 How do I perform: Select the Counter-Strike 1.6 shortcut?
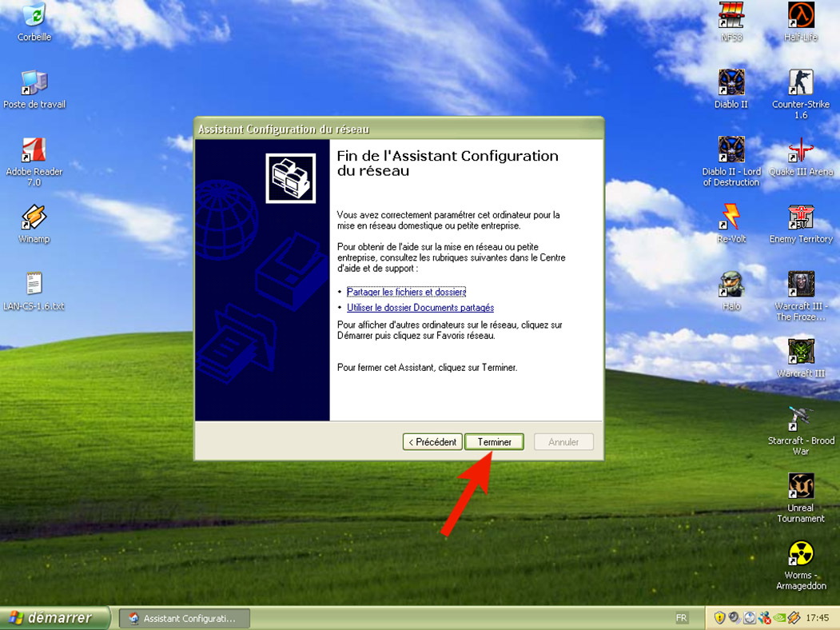coord(800,82)
